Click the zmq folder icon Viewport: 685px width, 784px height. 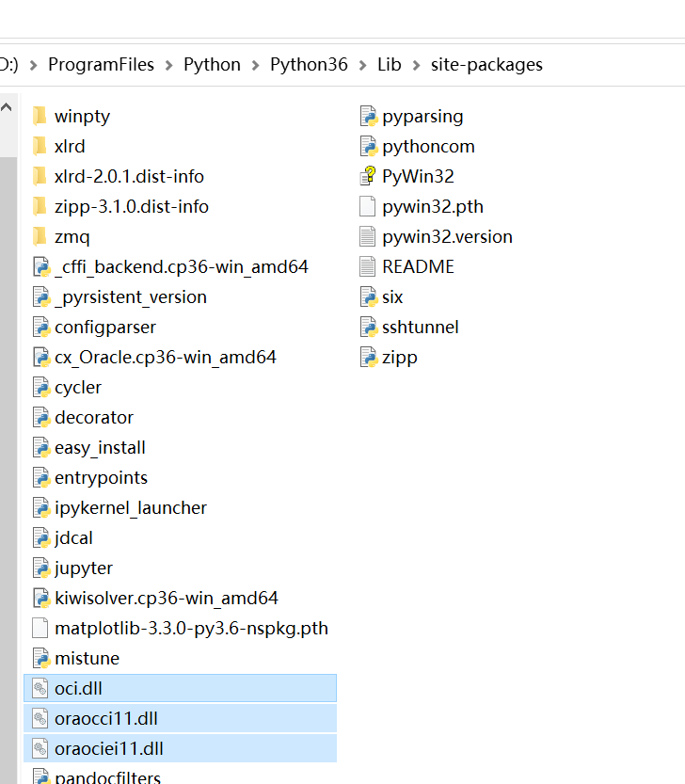coord(40,236)
